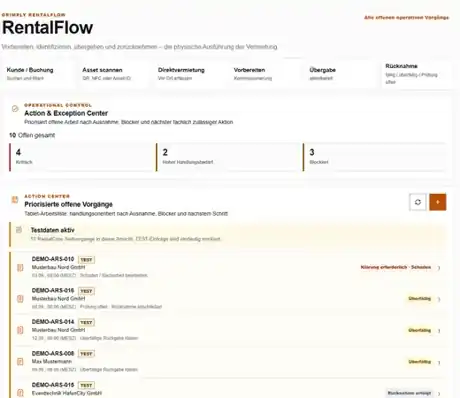Click the document icon of row DEMO-ARS-010
The image size is (460, 398).
(x=20, y=267)
